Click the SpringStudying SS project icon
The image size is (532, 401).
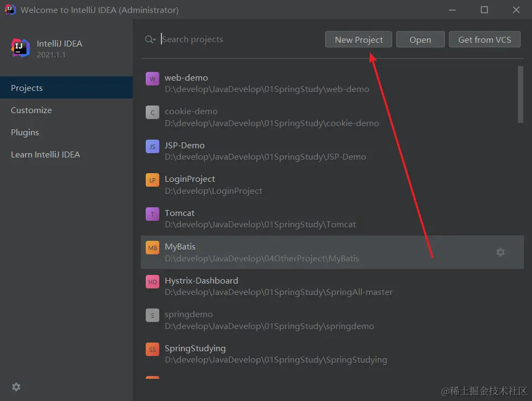click(152, 349)
